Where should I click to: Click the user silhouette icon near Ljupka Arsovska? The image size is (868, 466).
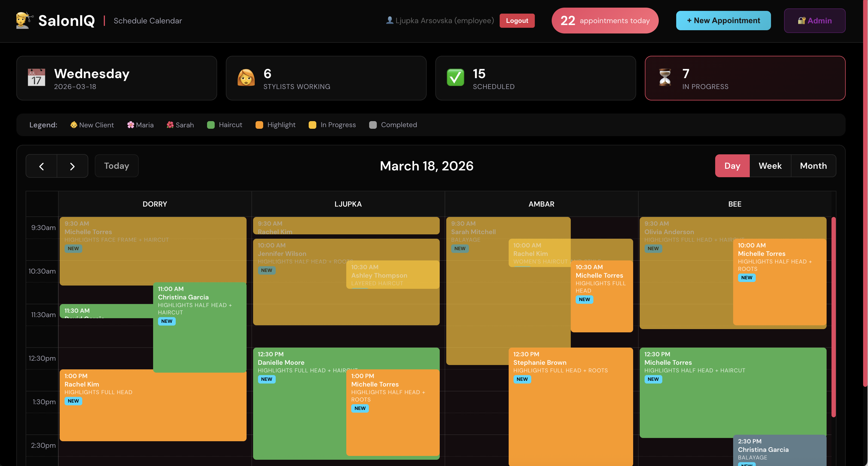(390, 20)
